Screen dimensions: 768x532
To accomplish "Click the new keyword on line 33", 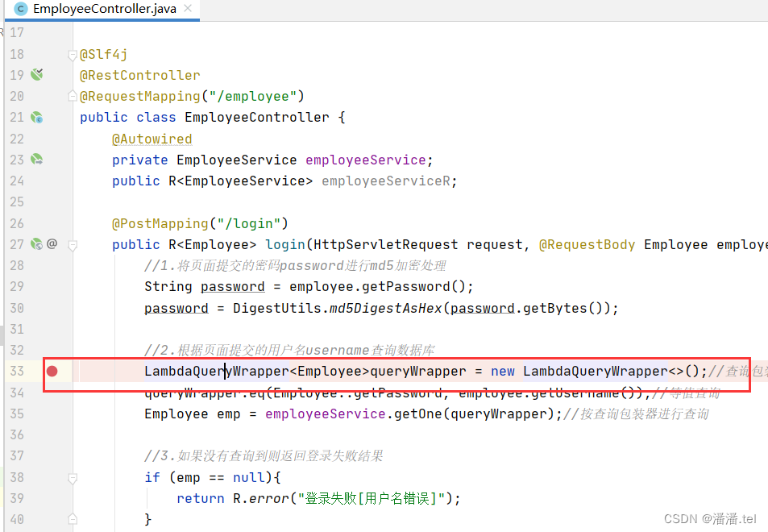I will point(503,371).
